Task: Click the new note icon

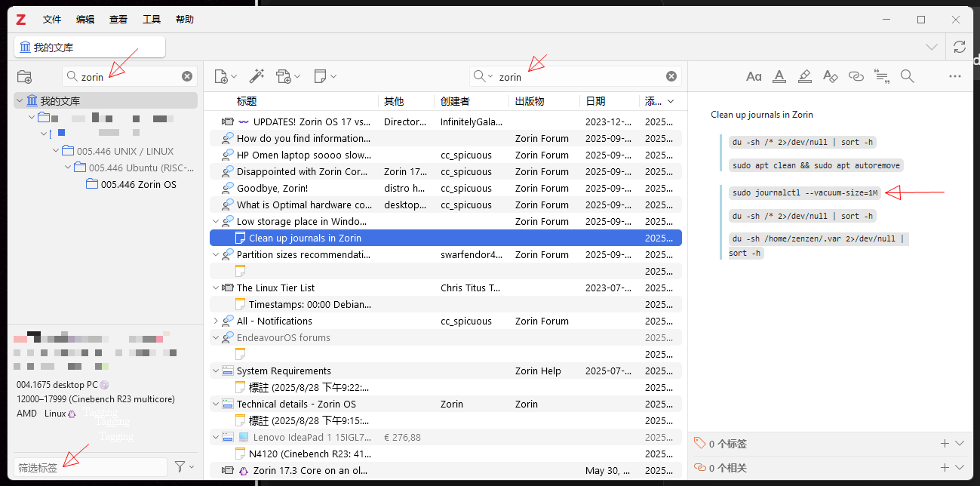Action: (x=324, y=76)
